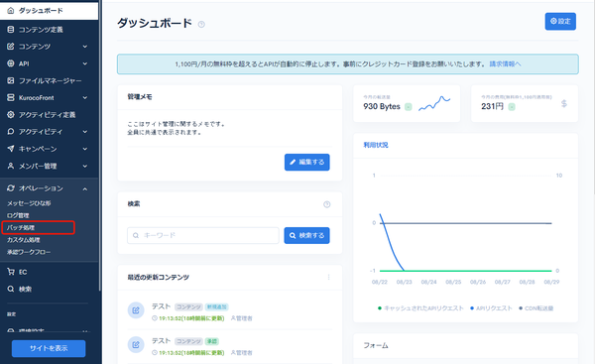Click the メンバー管理 person icon
This screenshot has height=364, width=595.
[x=11, y=166]
